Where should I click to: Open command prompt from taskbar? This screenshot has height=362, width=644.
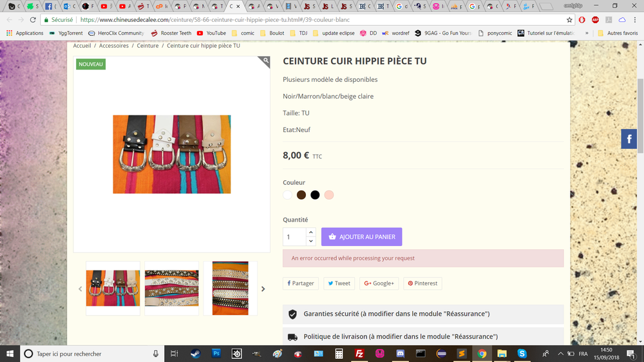pyautogui.click(x=421, y=354)
